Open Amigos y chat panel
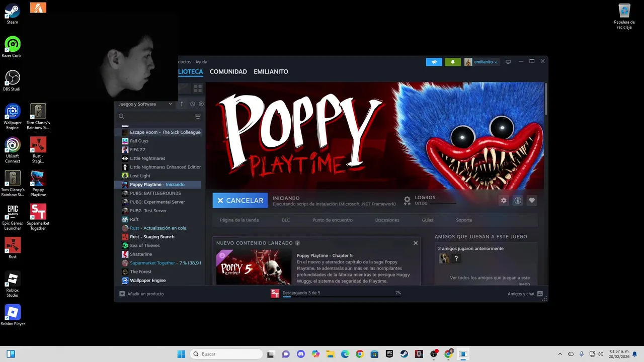 coord(525,294)
